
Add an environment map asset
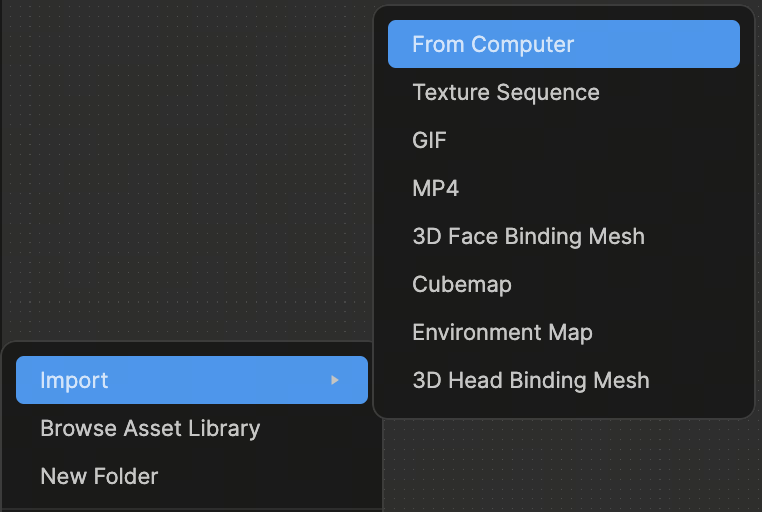[x=502, y=332]
